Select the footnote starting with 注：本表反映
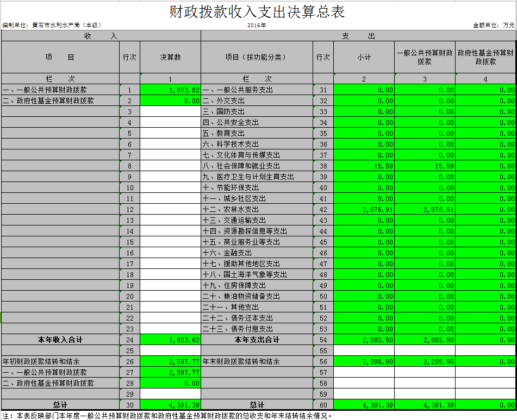517x420 pixels. [167, 416]
